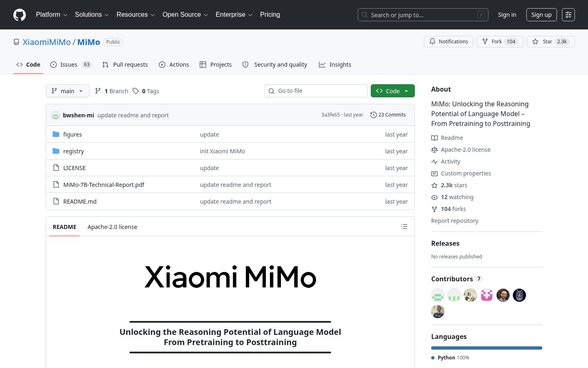The image size is (588, 368).
Task: Click the registry folder icon
Action: click(x=56, y=151)
